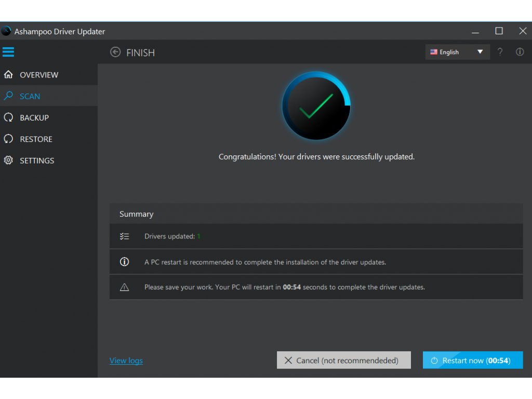Select the SCAN menu item
532x399 pixels.
(x=49, y=96)
